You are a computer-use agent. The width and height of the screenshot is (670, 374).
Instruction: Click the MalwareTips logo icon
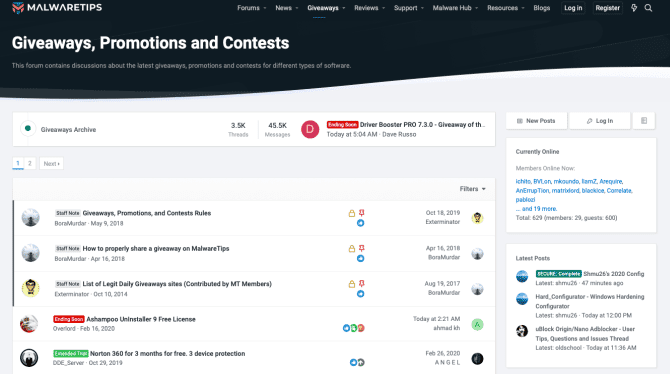[18, 8]
